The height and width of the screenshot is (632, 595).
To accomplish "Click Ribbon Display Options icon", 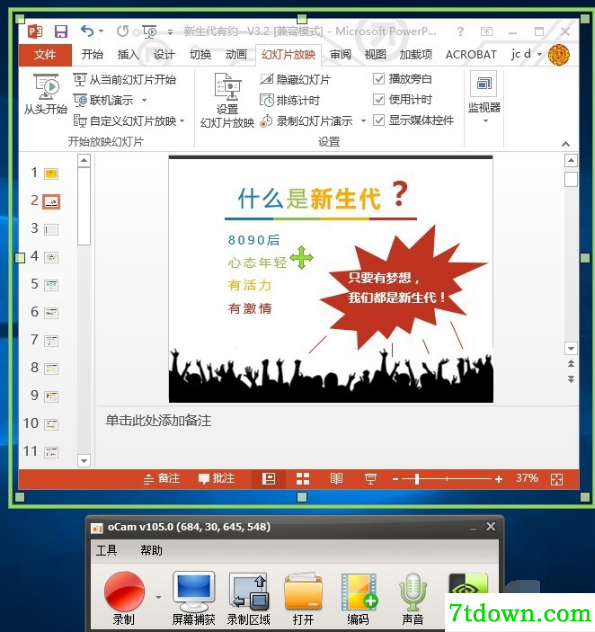I will [x=487, y=31].
